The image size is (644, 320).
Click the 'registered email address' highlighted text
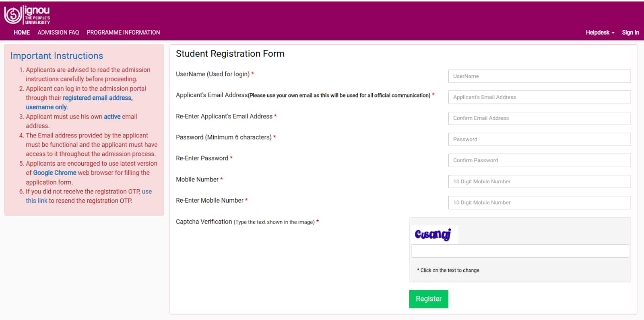97,98
